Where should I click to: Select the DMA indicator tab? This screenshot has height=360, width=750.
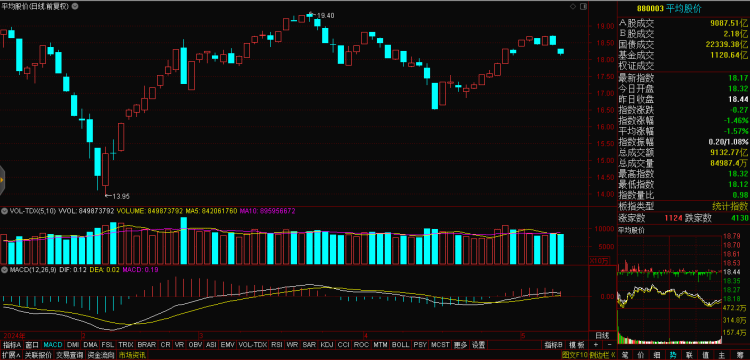pos(90,344)
